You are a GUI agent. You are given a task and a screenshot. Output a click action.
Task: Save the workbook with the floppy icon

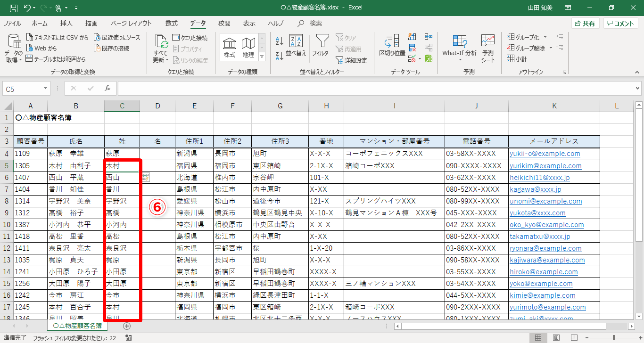pyautogui.click(x=14, y=8)
